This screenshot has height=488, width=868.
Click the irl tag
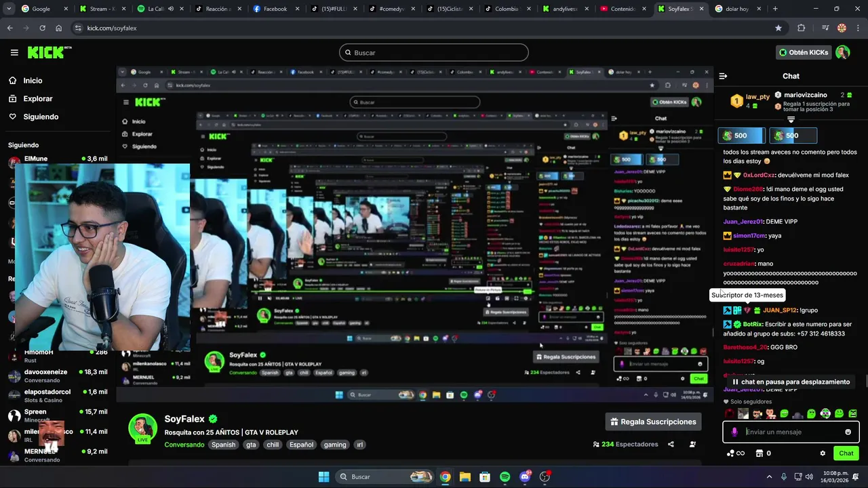pyautogui.click(x=359, y=445)
